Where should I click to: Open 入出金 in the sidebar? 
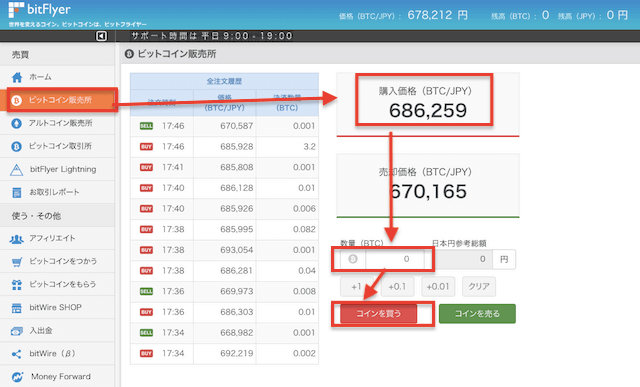pos(57,331)
